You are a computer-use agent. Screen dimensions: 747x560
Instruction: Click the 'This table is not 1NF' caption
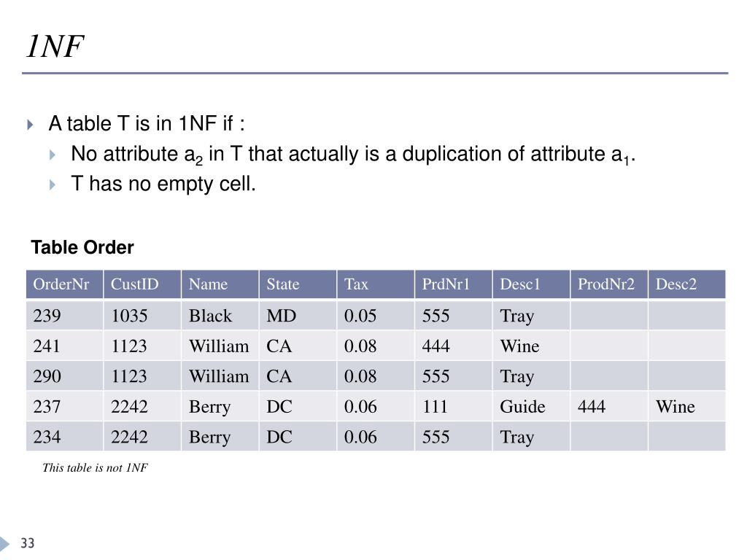point(96,467)
